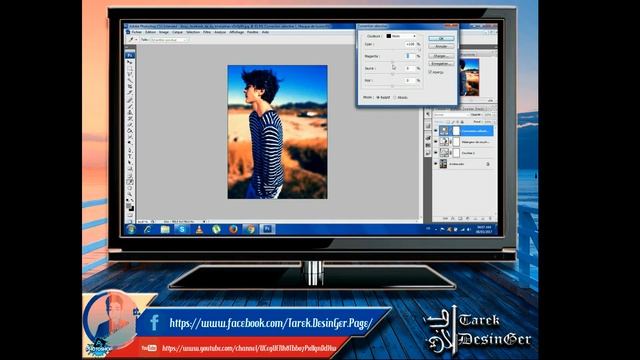Click the Noir percentage field
Viewport: 640px width, 360px height.
(x=410, y=80)
